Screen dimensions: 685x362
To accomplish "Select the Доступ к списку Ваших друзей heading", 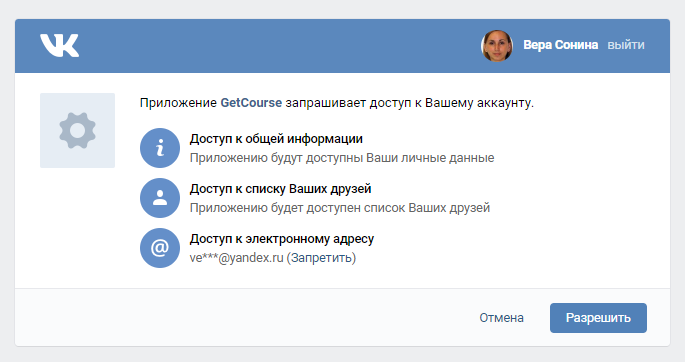I will [280, 189].
